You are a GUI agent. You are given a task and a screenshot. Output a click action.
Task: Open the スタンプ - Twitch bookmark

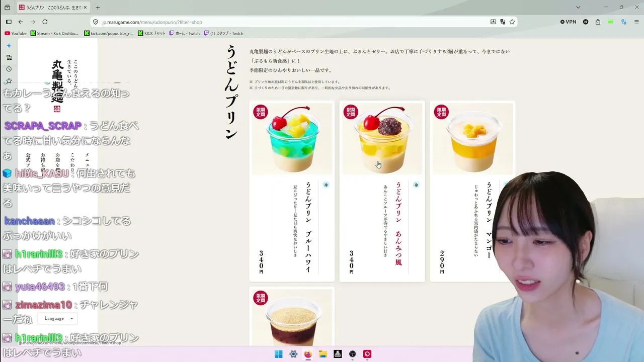[223, 34]
